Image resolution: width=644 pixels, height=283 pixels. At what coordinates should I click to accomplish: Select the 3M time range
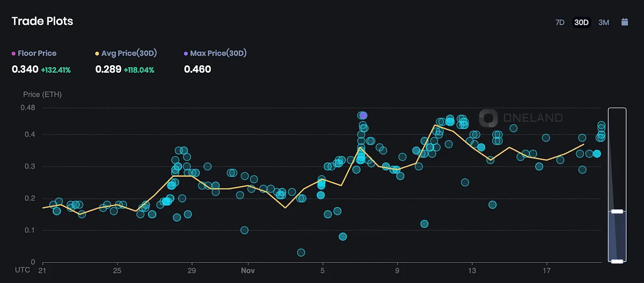pos(604,22)
